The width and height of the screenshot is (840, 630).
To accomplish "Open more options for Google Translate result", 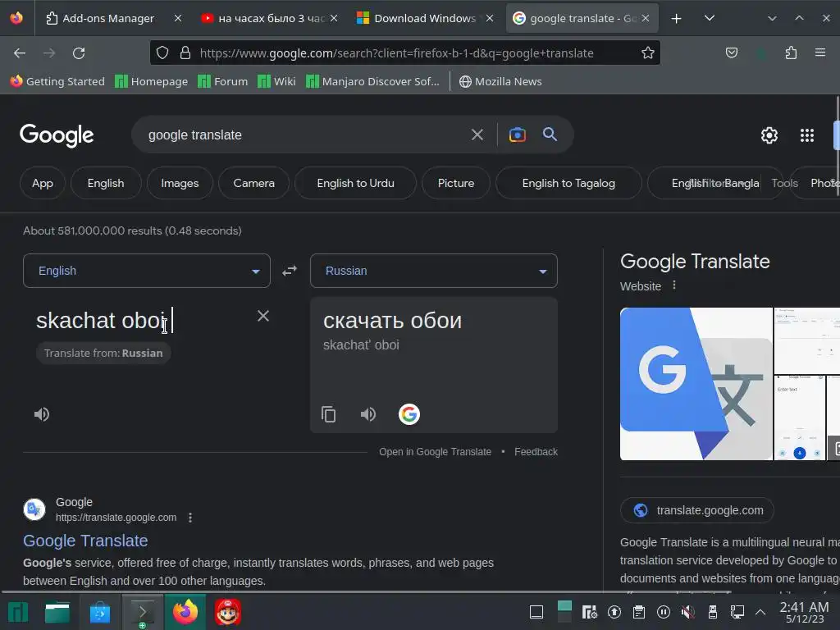I will click(190, 518).
